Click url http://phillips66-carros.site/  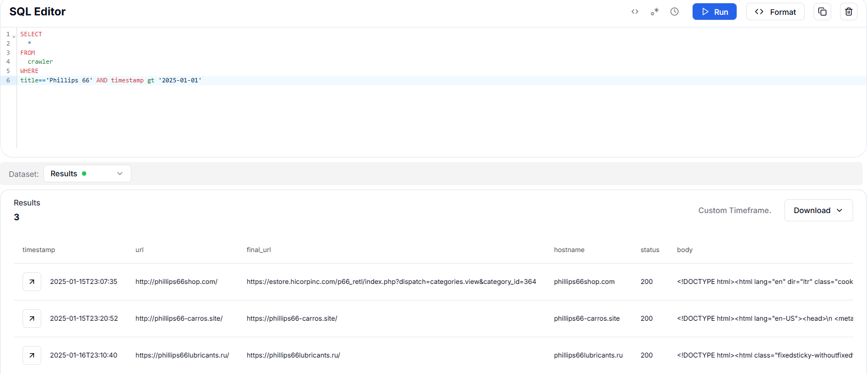179,319
